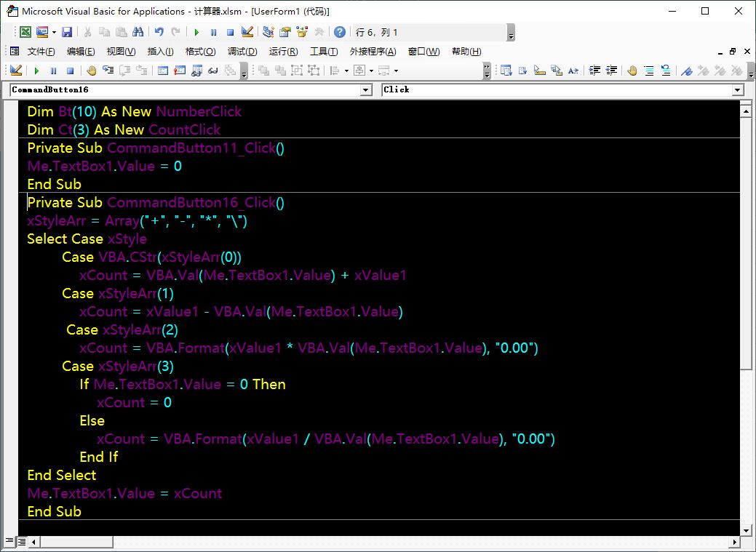756x552 pixels.
Task: Open the 工具(T) menu
Action: point(324,52)
